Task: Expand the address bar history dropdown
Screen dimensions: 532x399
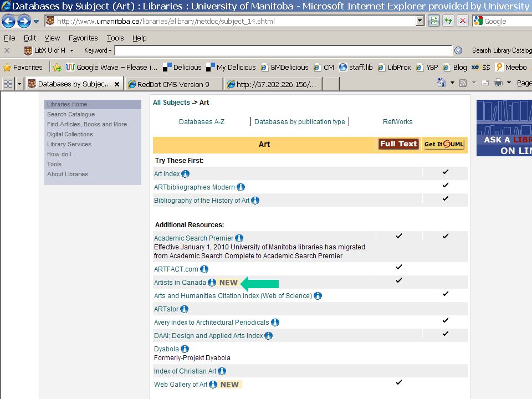Action: [x=420, y=21]
